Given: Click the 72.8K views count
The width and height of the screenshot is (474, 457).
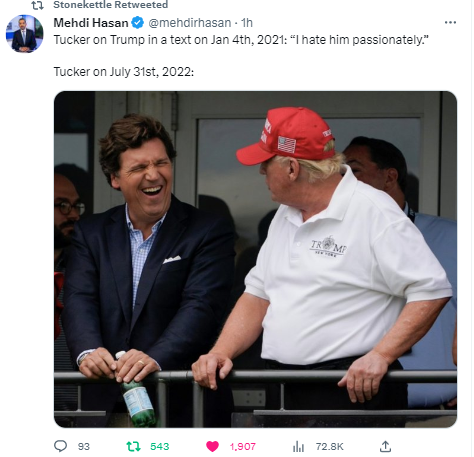Looking at the screenshot, I should 329,446.
